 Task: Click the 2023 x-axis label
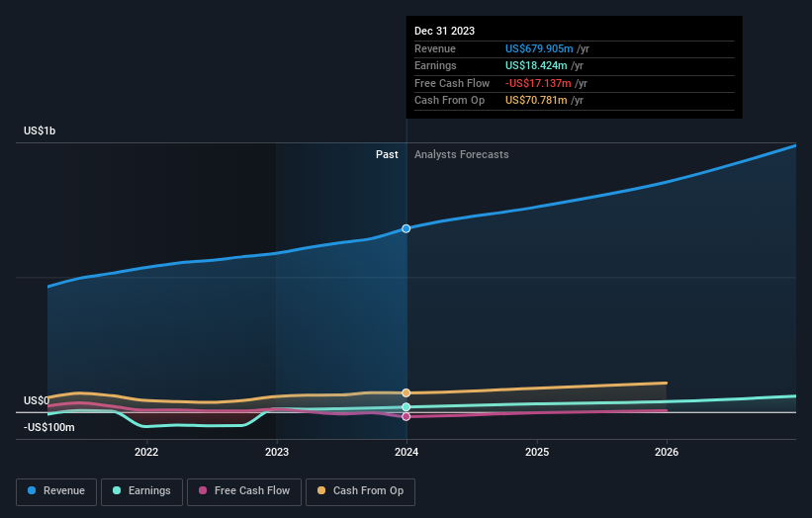[277, 452]
